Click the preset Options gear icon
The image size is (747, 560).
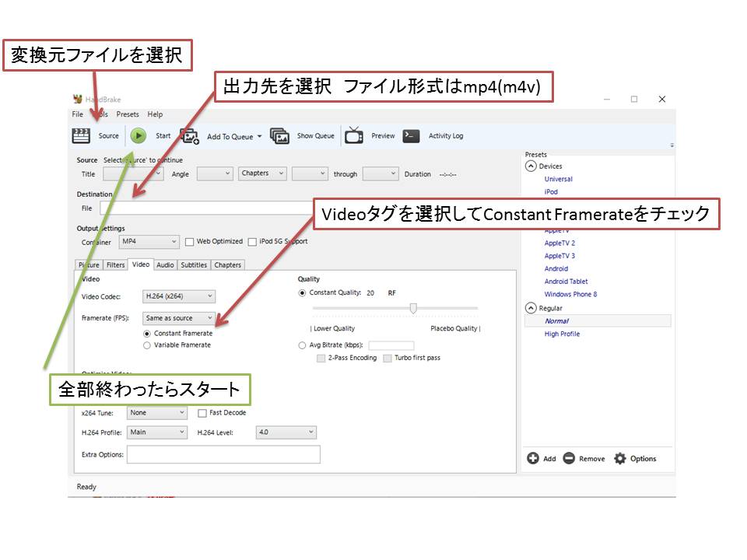(x=620, y=458)
